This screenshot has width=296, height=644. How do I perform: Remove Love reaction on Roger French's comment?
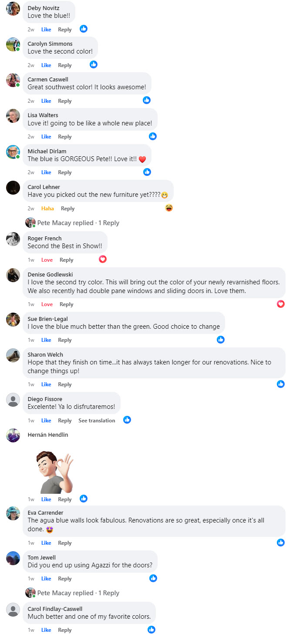pyautogui.click(x=47, y=260)
